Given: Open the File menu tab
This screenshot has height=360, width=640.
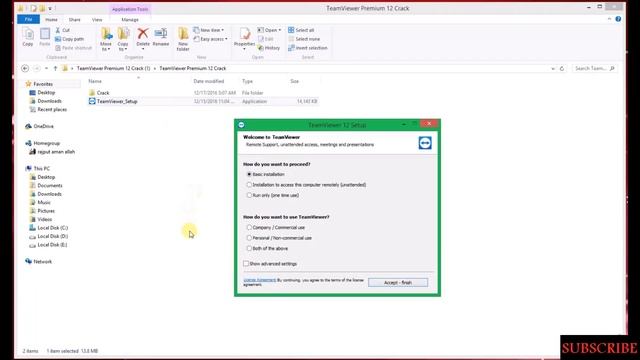Looking at the screenshot, I should [x=28, y=19].
